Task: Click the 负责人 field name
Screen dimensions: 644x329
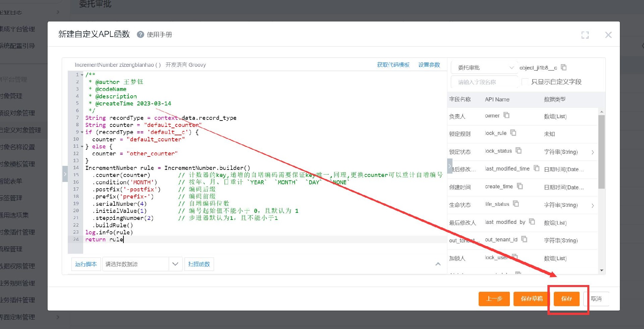Action: 457,116
